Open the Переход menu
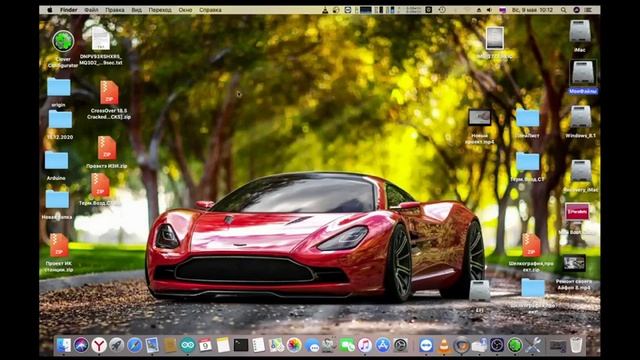This screenshot has width=640, height=360. pyautogui.click(x=160, y=10)
